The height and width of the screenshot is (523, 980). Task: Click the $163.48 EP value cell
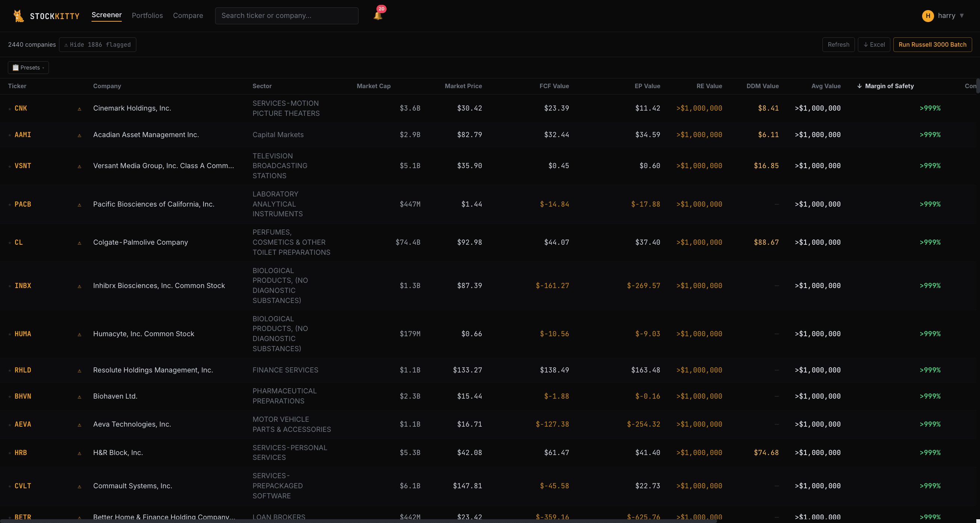coord(646,370)
